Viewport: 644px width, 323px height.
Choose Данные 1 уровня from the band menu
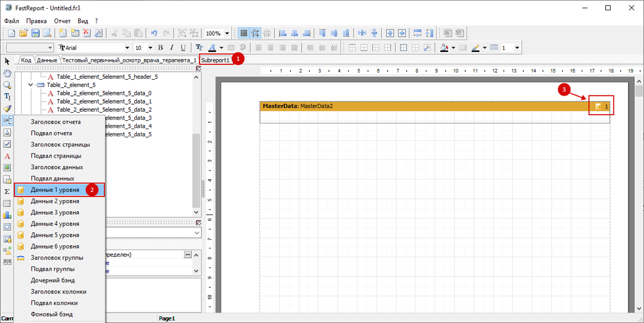(60, 190)
